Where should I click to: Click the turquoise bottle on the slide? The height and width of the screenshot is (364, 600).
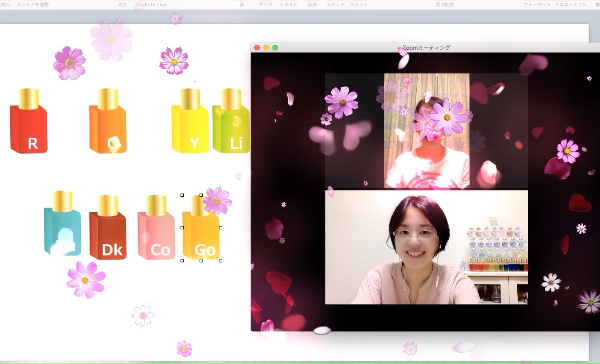(x=62, y=228)
